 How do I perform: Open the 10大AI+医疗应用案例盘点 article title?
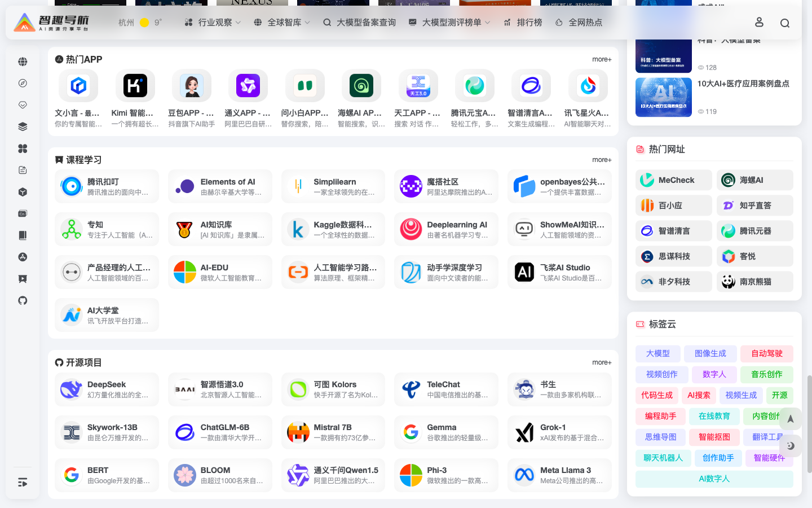743,84
